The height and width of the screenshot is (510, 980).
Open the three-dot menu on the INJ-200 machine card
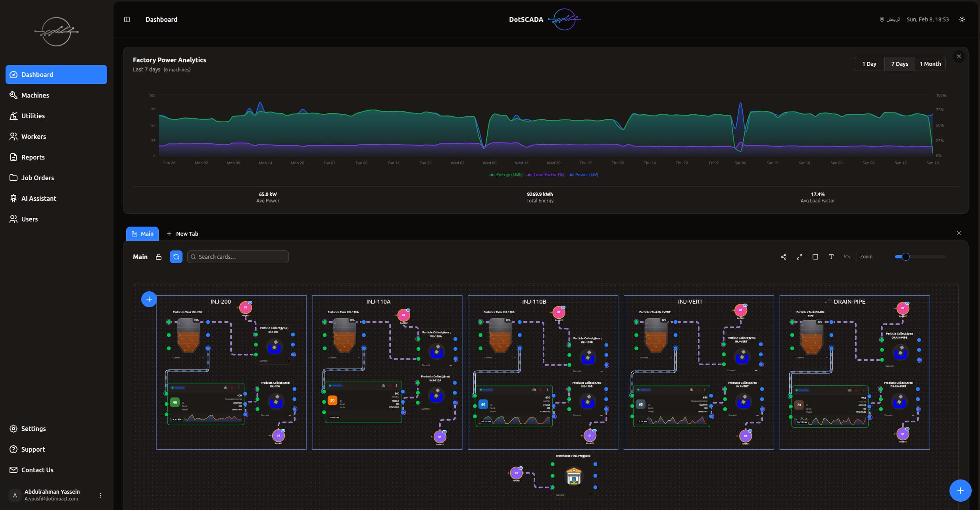(239, 388)
